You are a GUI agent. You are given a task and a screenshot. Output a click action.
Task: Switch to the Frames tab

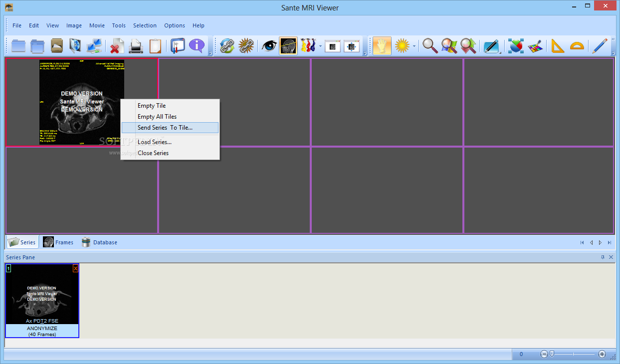tap(58, 242)
